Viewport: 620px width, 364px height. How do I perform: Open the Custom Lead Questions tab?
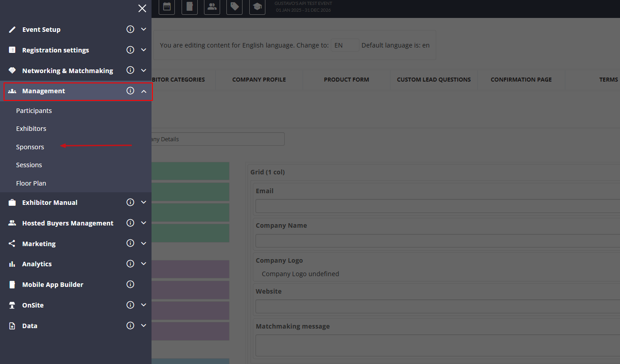click(x=434, y=80)
